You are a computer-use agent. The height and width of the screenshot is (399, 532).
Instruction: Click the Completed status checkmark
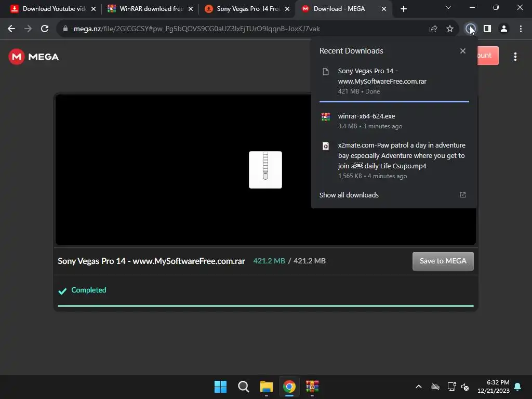point(62,291)
